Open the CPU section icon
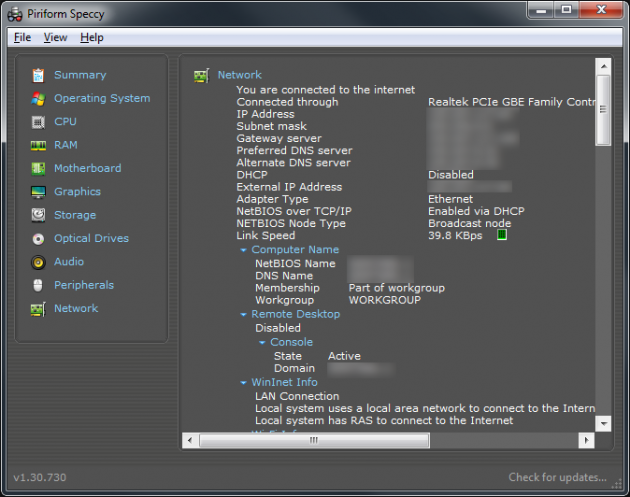 [x=38, y=122]
